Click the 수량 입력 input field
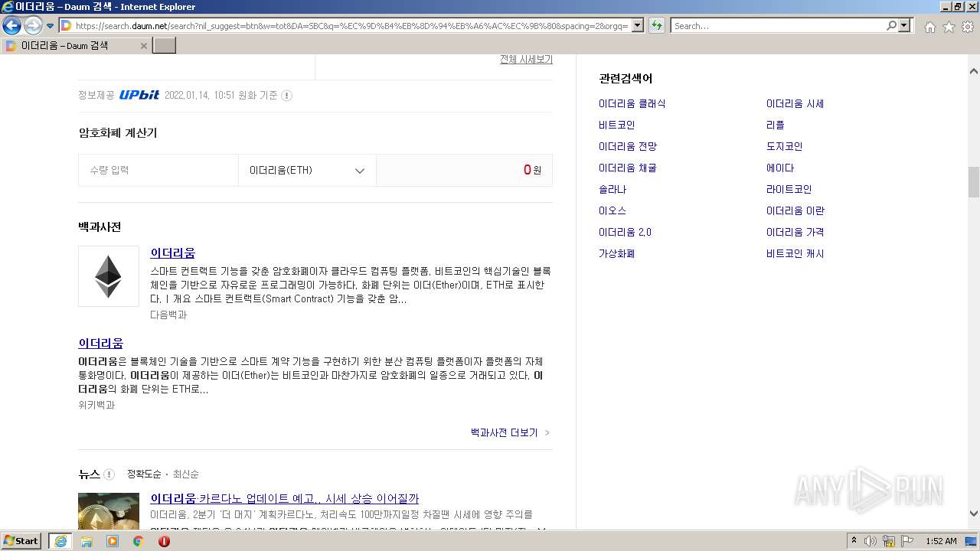 [x=158, y=170]
